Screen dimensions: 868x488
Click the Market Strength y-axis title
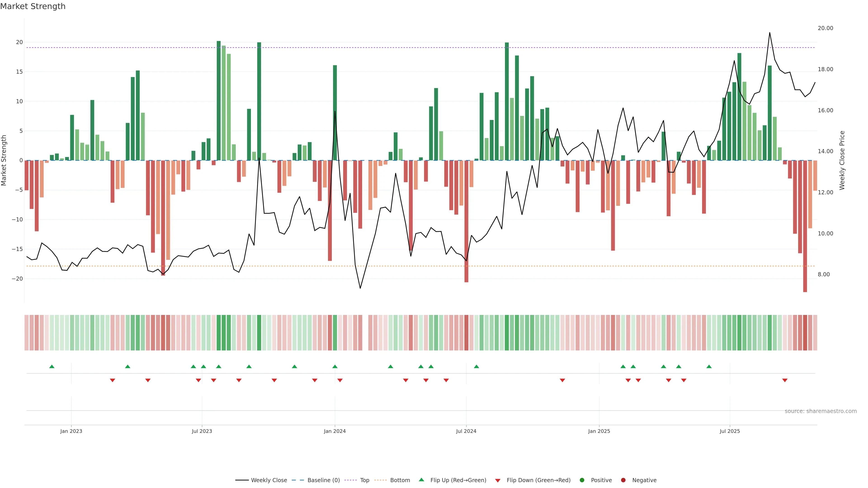(x=4, y=160)
